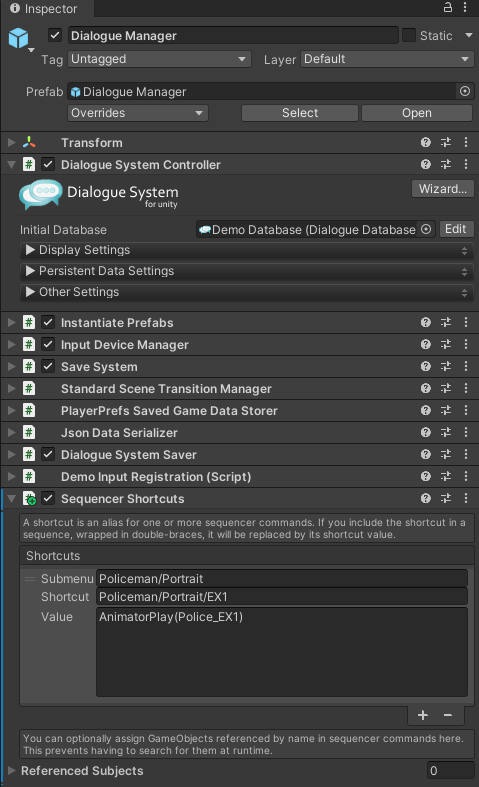Open Sequencer Shortcuts help icon
The image size is (479, 787).
(x=426, y=499)
